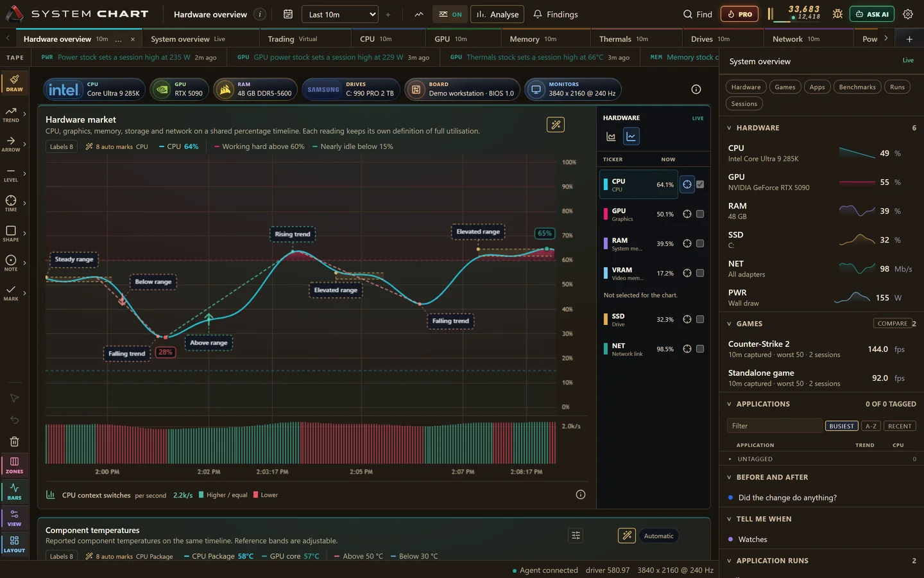The image size is (924, 578).
Task: Activate the Time marker tool
Action: [x=11, y=204]
